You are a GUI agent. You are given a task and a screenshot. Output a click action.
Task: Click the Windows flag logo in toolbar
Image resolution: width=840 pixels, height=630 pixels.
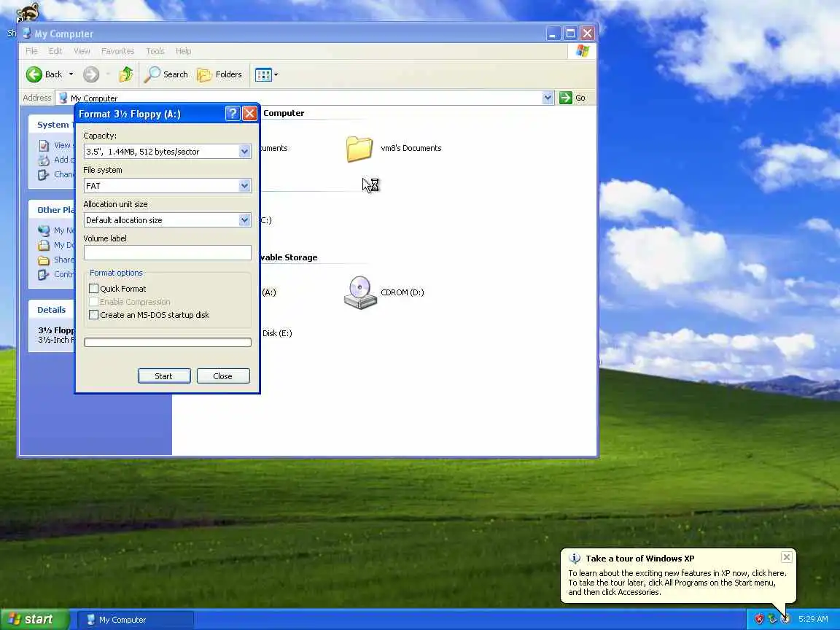583,51
